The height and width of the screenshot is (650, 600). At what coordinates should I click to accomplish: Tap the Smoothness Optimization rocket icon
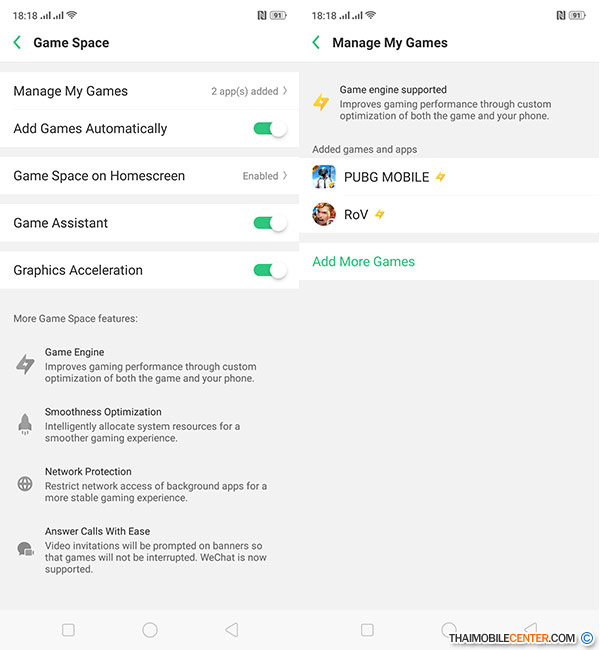tap(25, 425)
